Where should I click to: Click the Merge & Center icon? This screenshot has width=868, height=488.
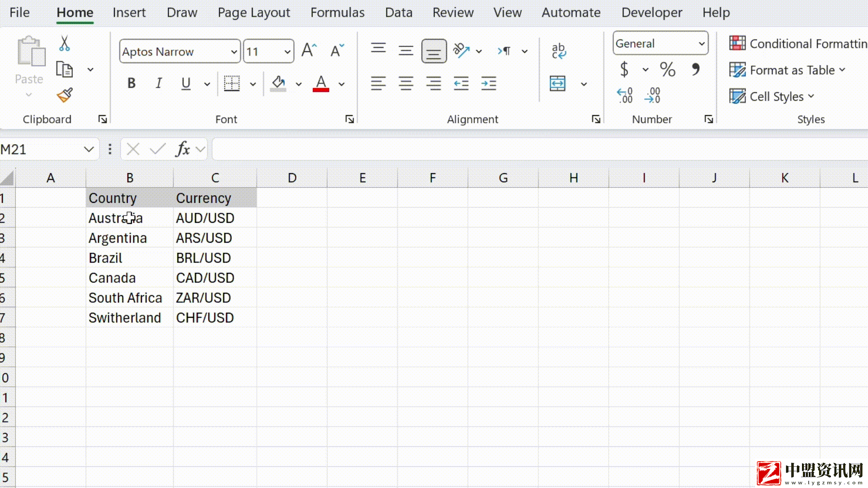pos(557,84)
